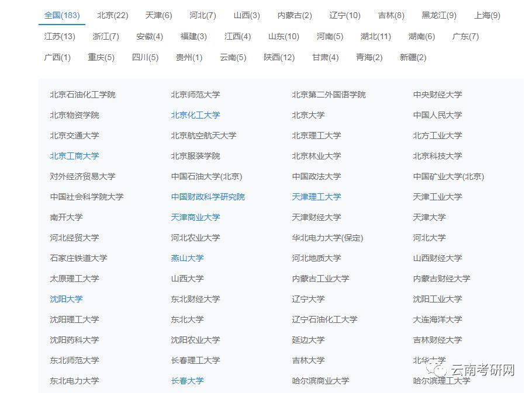This screenshot has height=393, width=532.
Task: Click 对外经济贸易大学 entry
Action: pos(83,176)
